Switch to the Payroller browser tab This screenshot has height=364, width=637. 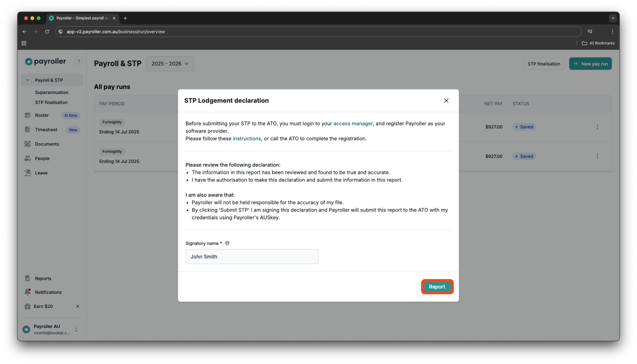(82, 18)
